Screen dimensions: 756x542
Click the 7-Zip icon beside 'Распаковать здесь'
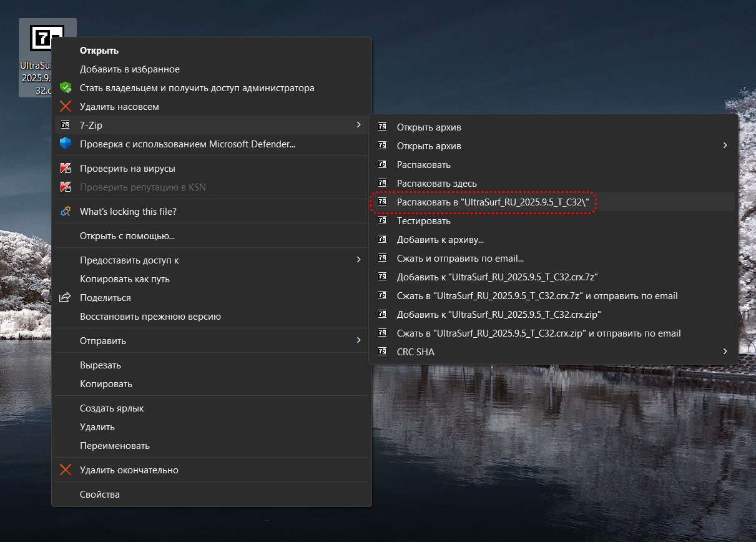(x=383, y=184)
